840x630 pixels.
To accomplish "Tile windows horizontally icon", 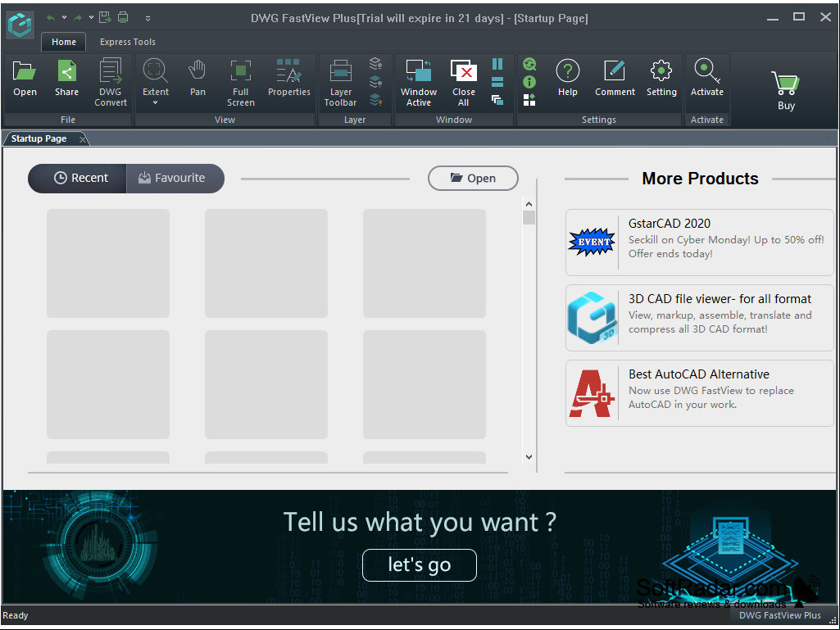I will [x=497, y=82].
